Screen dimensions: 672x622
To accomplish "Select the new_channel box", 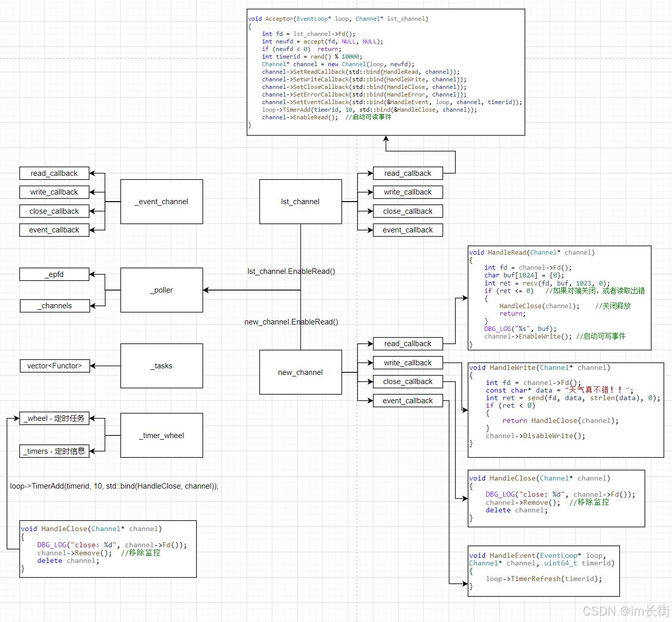I will coord(301,372).
